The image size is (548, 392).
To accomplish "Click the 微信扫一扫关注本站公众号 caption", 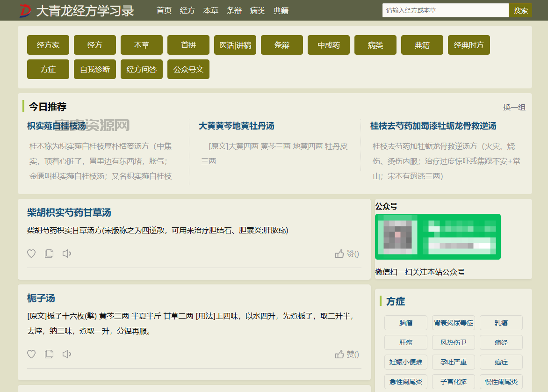I will pyautogui.click(x=420, y=272).
